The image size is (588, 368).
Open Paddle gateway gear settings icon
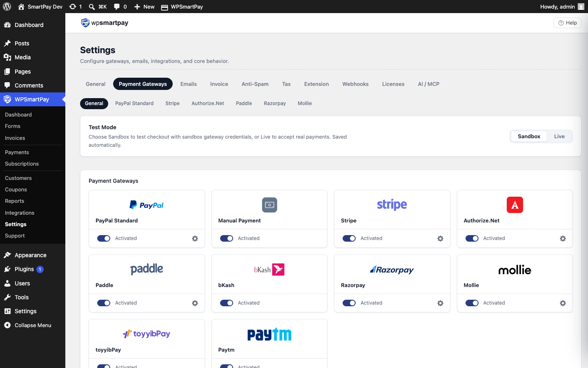(195, 303)
